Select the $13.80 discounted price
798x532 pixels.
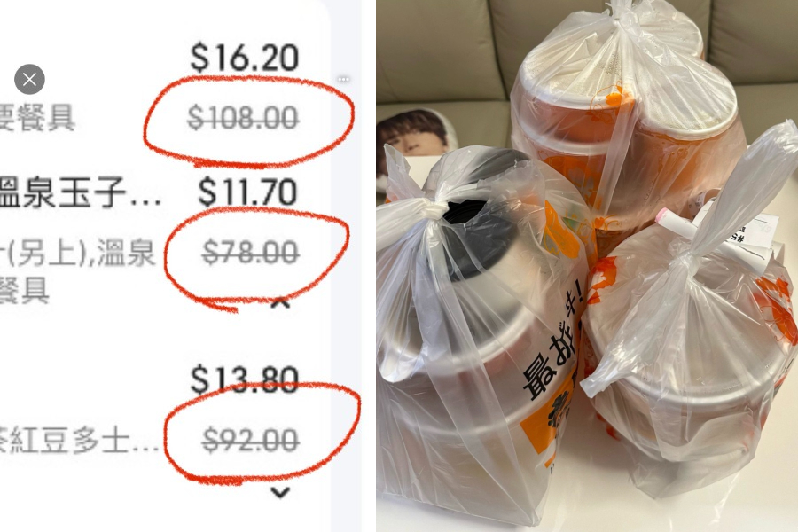245,379
